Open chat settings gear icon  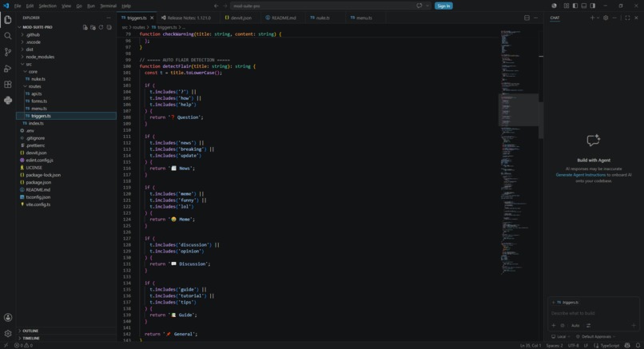pyautogui.click(x=606, y=18)
